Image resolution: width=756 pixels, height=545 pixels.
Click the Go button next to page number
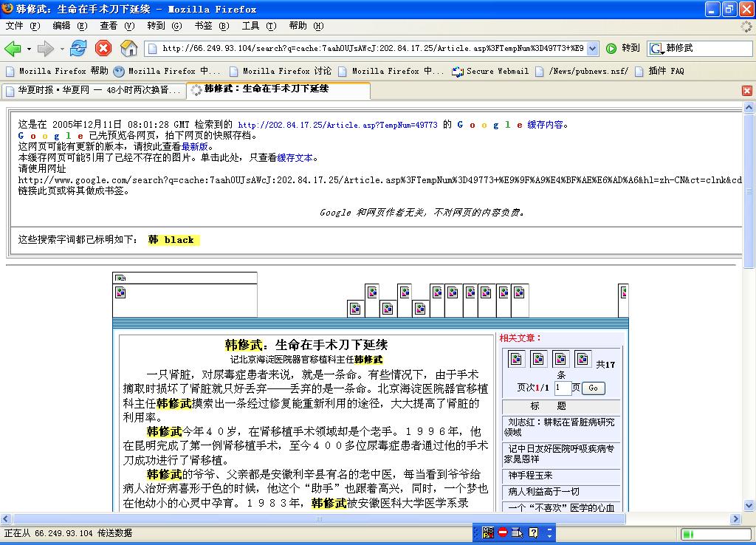click(x=593, y=388)
